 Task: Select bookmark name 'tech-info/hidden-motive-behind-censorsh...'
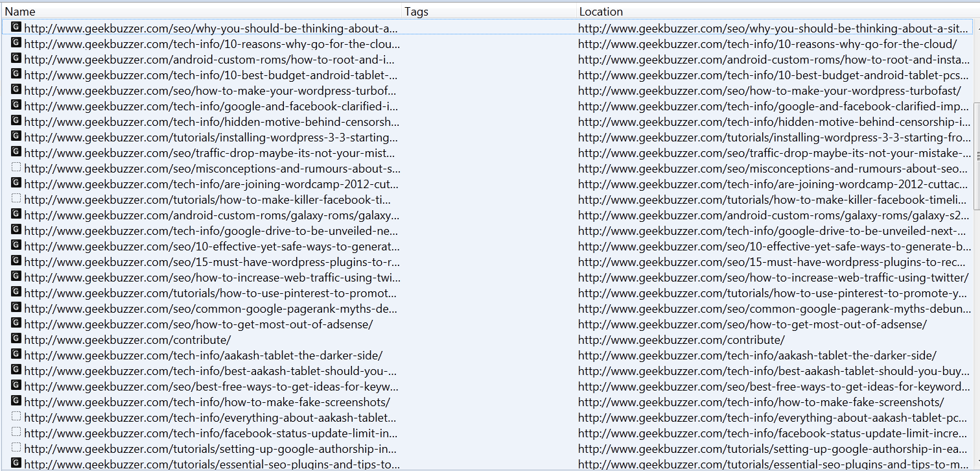coord(211,122)
